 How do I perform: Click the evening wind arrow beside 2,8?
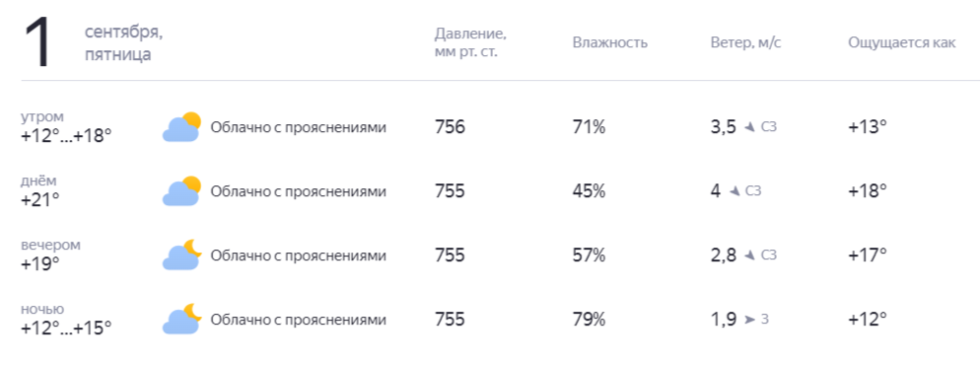(750, 255)
